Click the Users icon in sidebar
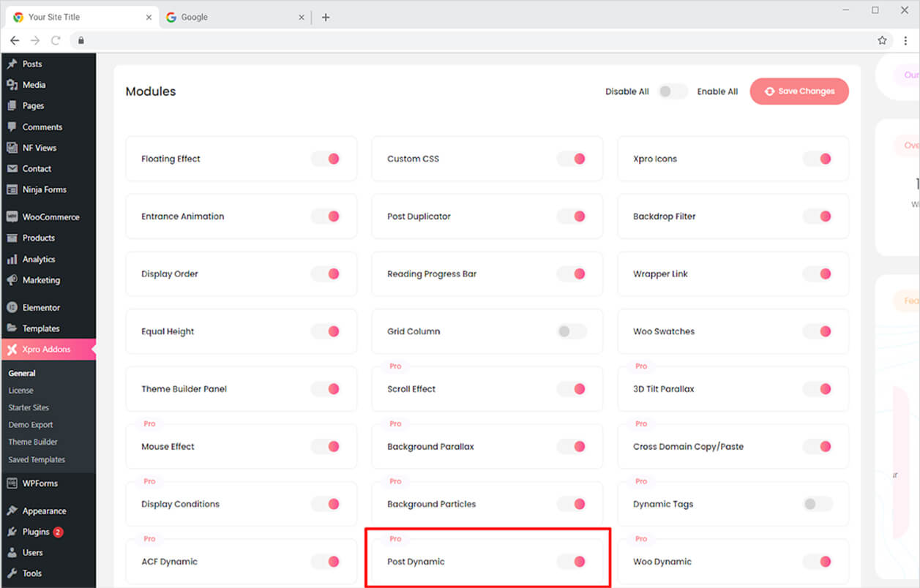Screen dimensions: 920x588 tap(12, 553)
